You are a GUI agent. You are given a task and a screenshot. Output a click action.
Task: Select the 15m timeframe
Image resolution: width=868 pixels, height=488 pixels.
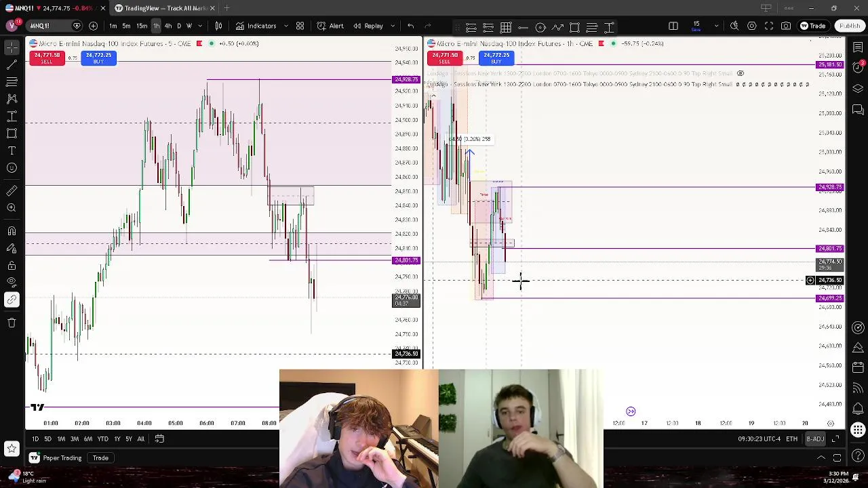point(141,26)
